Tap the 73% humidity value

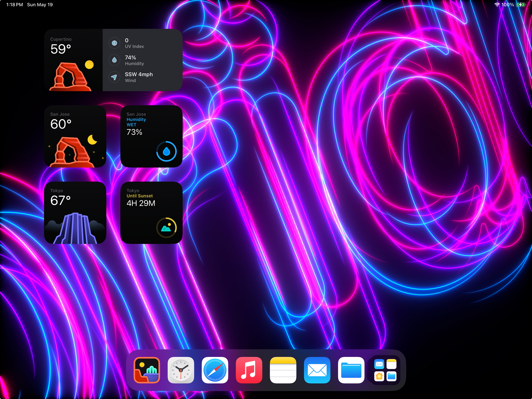coord(134,132)
